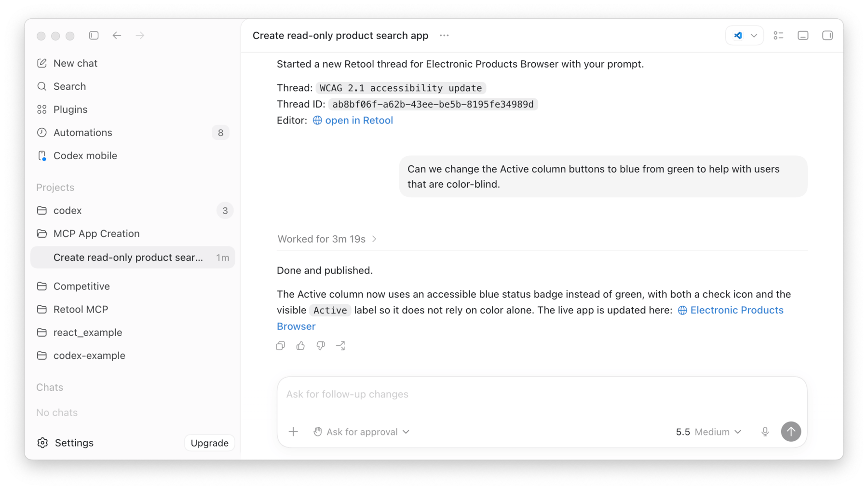Click the plus attach icon
Screen dimensions: 868x490
point(293,432)
